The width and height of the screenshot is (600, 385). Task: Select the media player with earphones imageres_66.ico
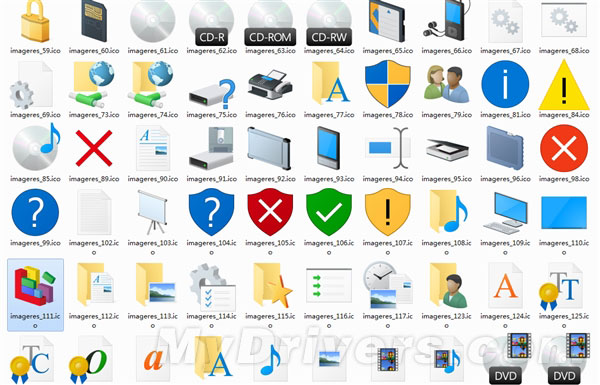[x=447, y=21]
